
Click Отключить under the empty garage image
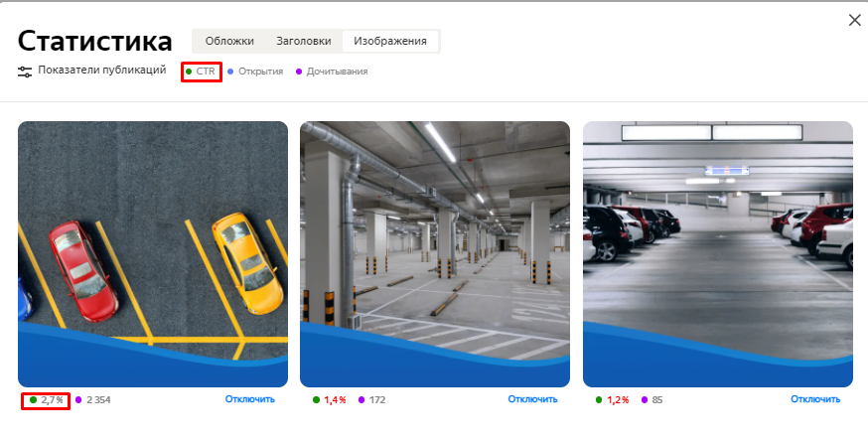pos(533,399)
